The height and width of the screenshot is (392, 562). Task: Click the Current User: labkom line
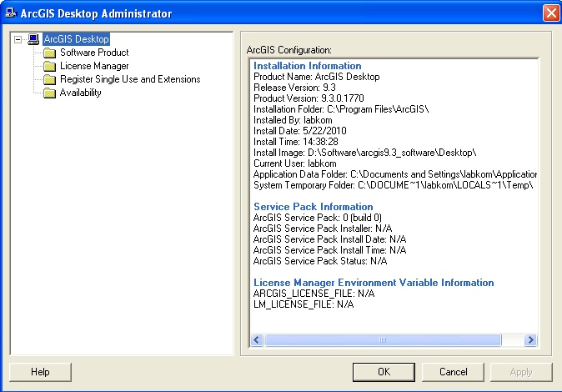[x=295, y=163]
